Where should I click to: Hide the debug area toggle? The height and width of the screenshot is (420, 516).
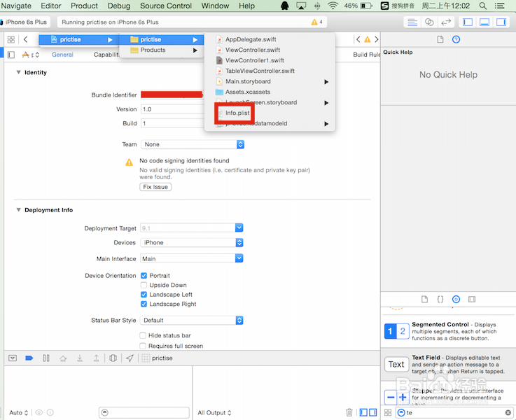13,358
